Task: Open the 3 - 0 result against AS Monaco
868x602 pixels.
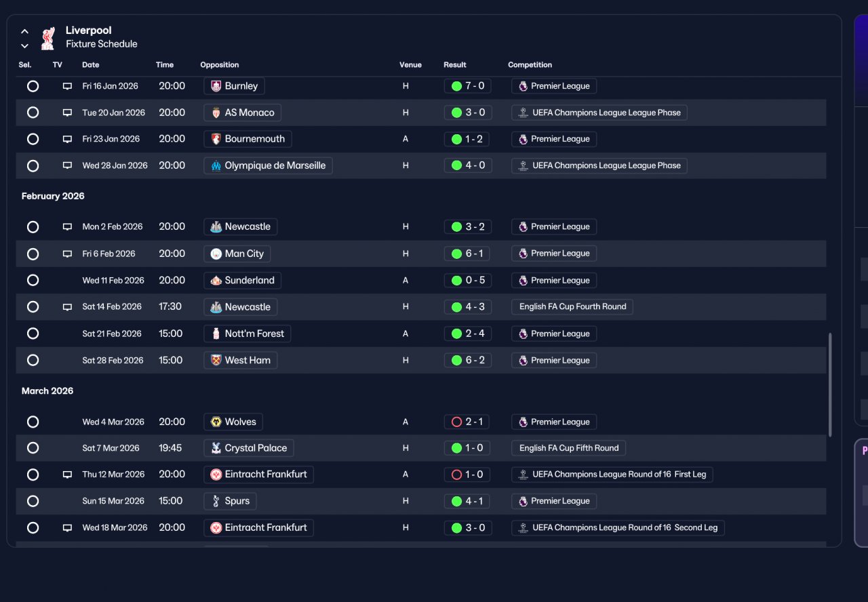Action: pos(468,113)
